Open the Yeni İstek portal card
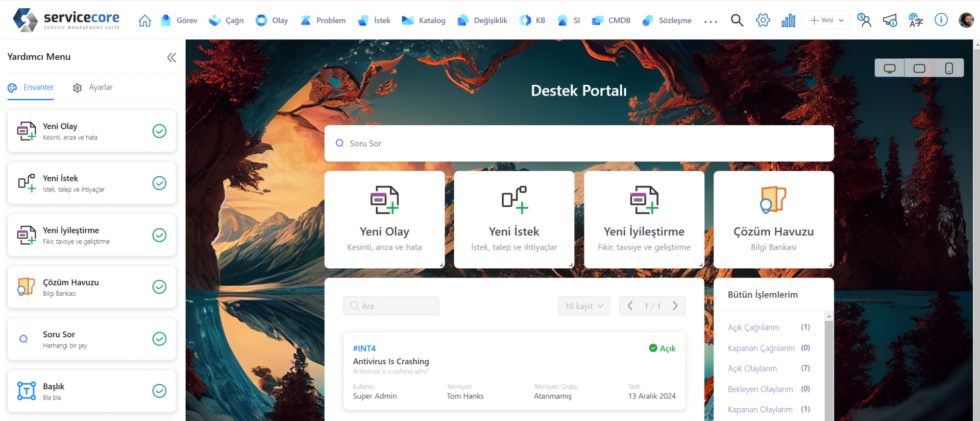 coord(514,219)
